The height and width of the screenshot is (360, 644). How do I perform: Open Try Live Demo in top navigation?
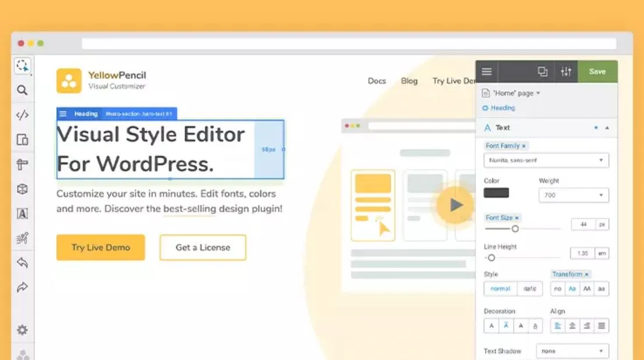click(x=454, y=81)
